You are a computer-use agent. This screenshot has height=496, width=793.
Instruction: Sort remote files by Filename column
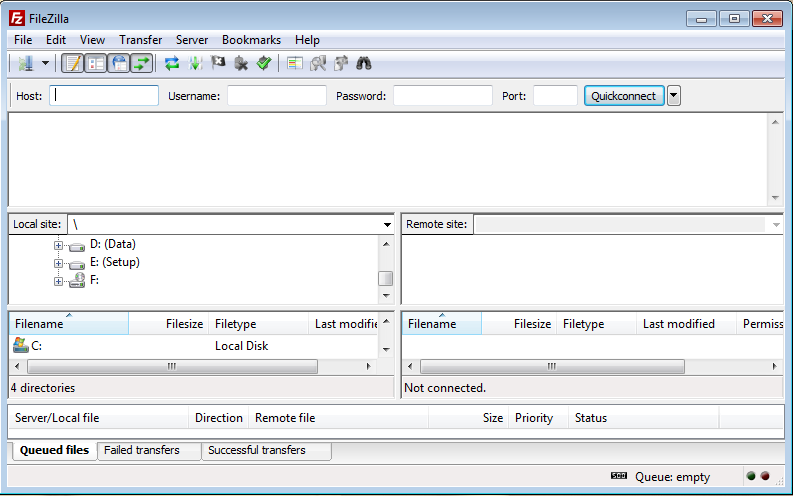pos(442,324)
